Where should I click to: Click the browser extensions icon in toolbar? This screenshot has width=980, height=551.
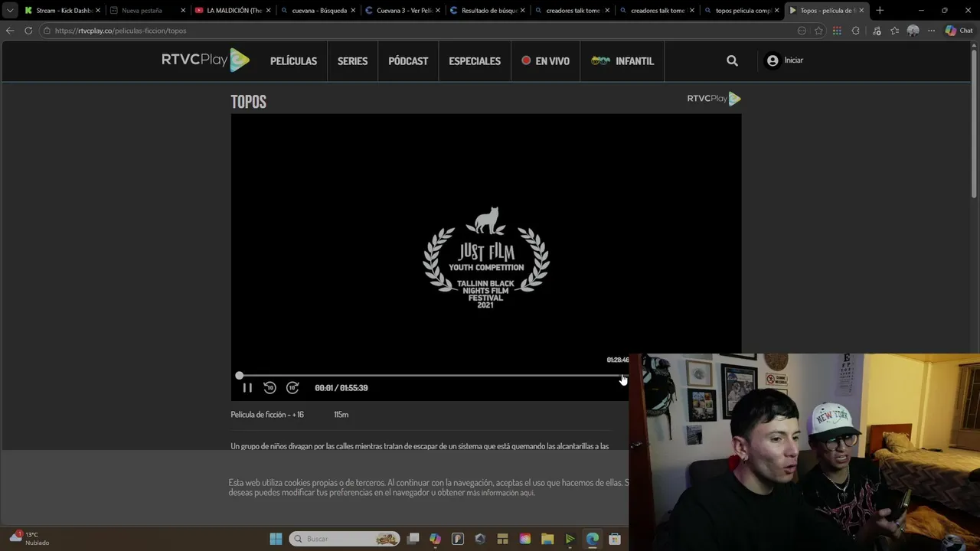coord(855,31)
